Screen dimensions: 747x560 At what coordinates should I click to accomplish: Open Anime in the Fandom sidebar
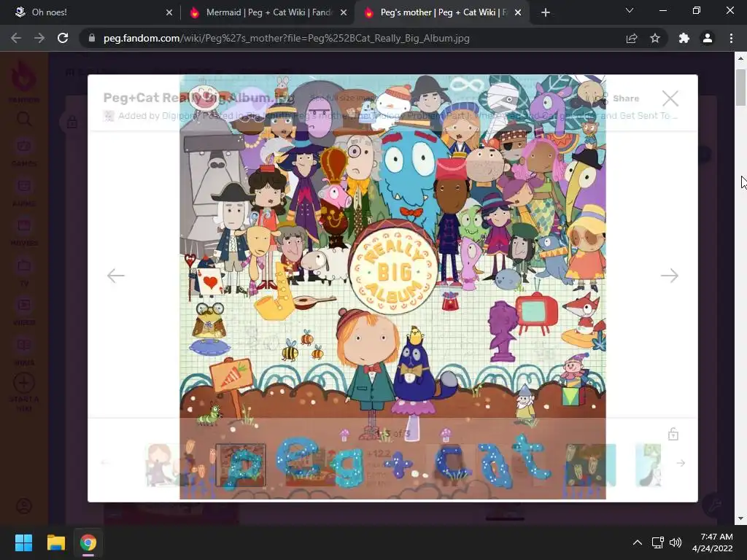(x=24, y=192)
